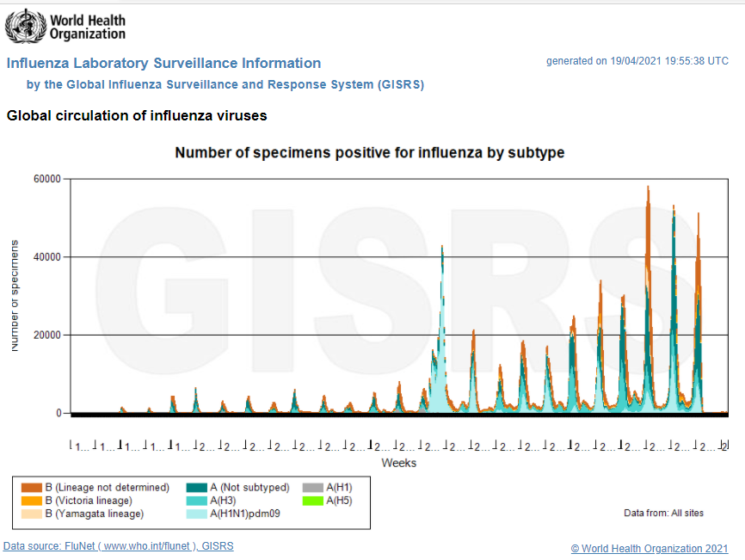The width and height of the screenshot is (745, 560).
Task: Select the A(H1N1)pdm09 legend color box
Action: click(x=197, y=514)
